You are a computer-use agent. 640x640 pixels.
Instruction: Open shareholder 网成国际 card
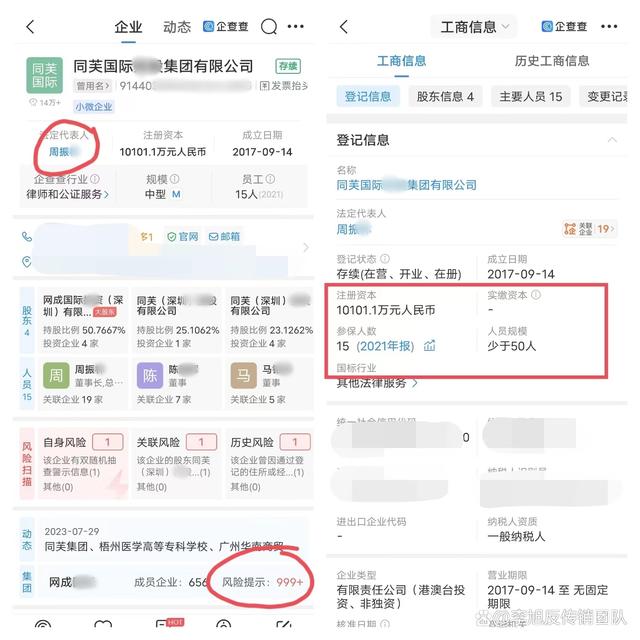[x=83, y=321]
